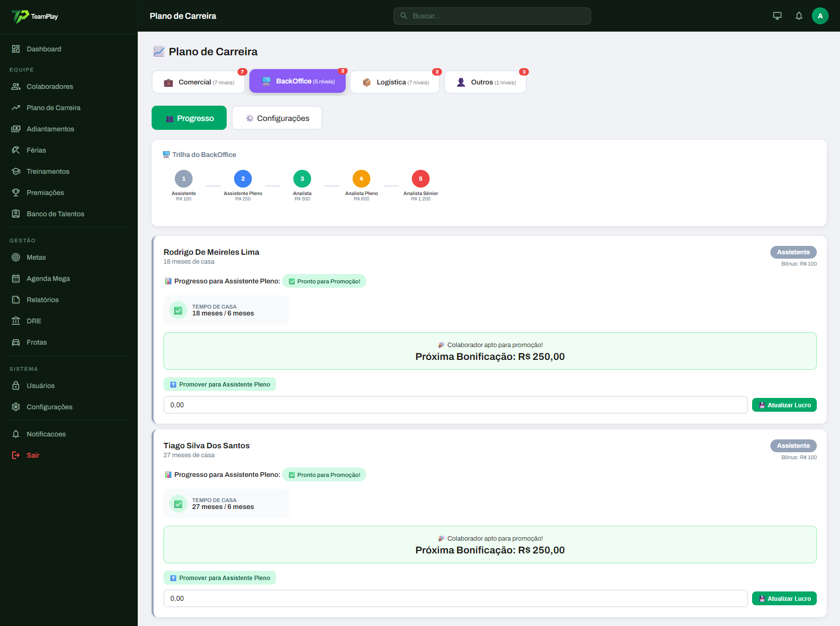Click the Metas target icon
This screenshot has width=840, height=626.
pos(16,257)
